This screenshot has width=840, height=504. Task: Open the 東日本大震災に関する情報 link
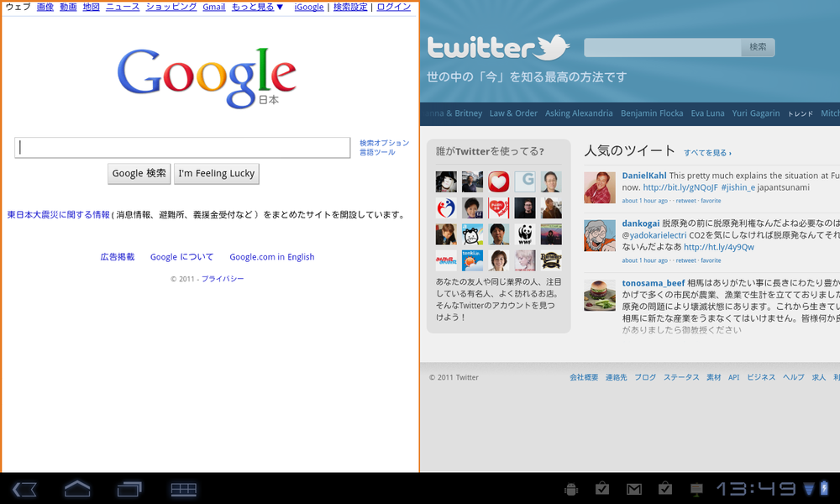59,215
